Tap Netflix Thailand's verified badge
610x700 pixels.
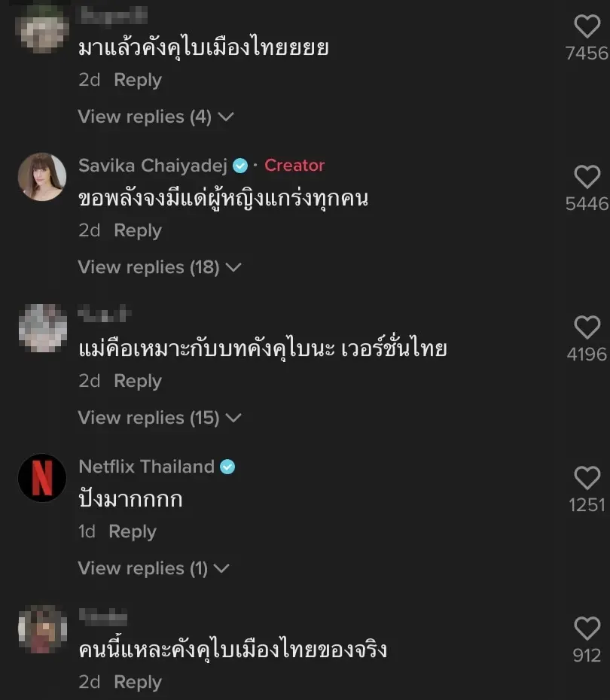227,467
